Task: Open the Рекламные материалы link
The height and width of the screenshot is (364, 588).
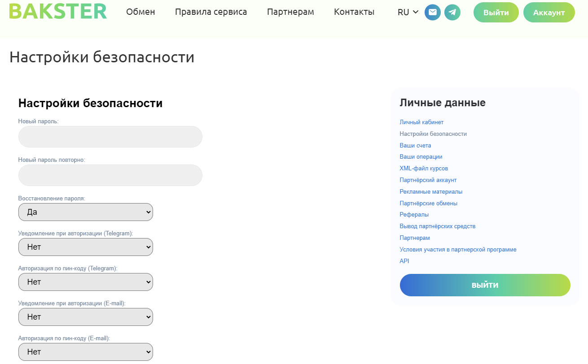Action: (x=431, y=192)
